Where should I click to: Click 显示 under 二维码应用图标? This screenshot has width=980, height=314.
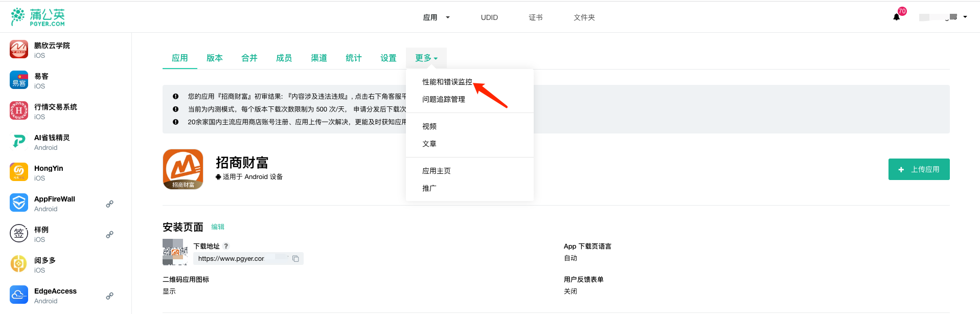(169, 291)
